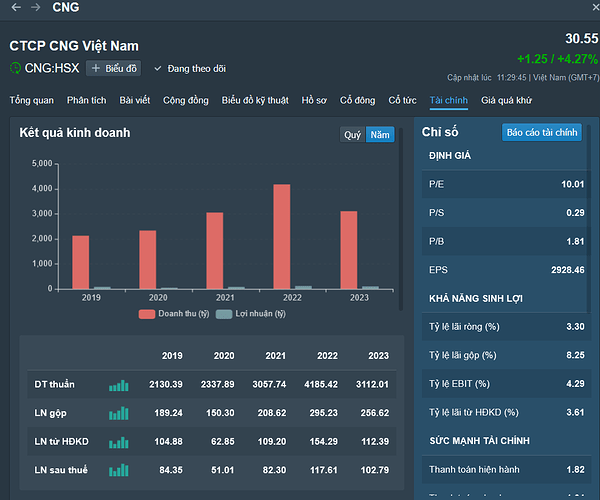Image resolution: width=600 pixels, height=500 pixels.
Task: Click the 2019 revenue bar
Action: click(81, 262)
